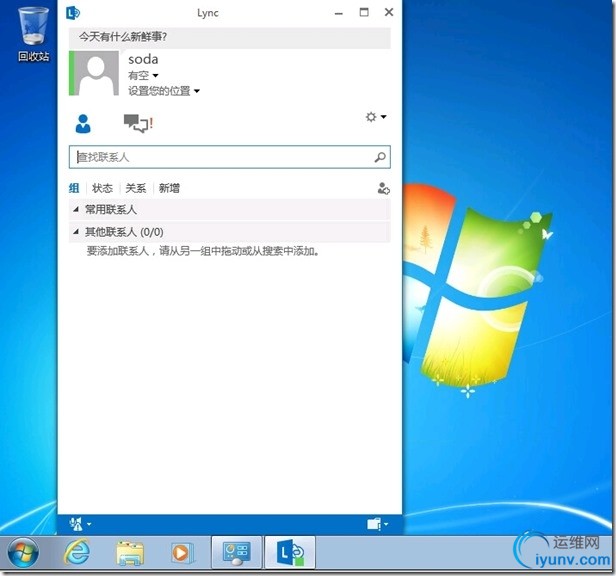Click the soda display name
Screen dimensions: 616x576
143,59
